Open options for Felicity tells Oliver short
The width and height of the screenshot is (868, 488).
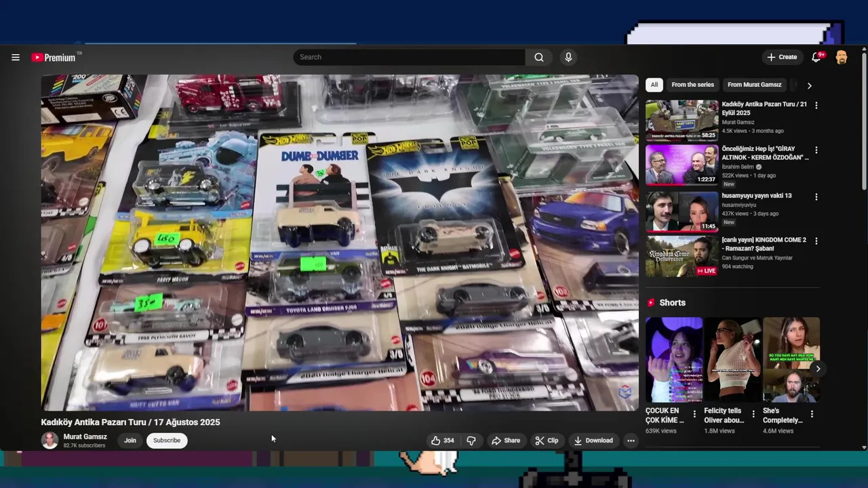tap(753, 413)
